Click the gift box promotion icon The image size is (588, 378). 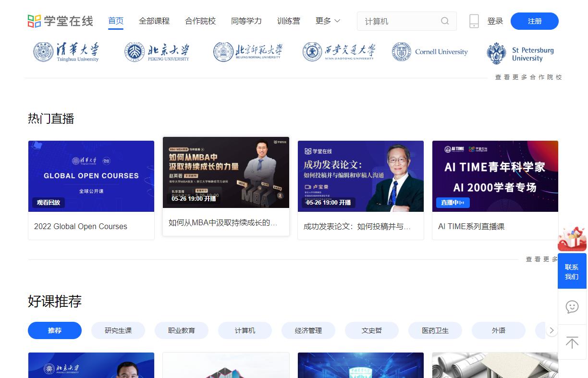click(x=572, y=237)
